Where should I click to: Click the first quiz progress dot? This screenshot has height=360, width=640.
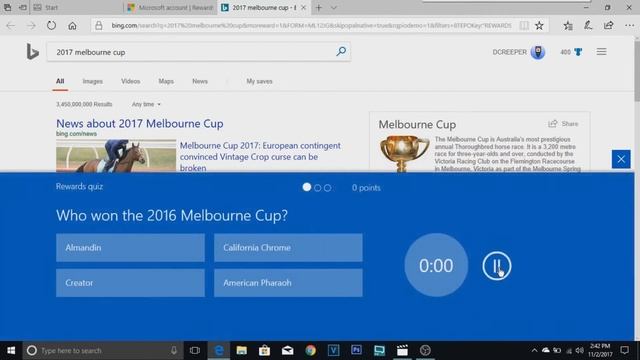click(x=307, y=187)
